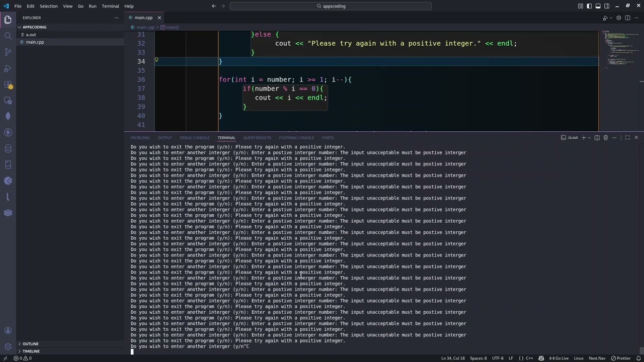Viewport: 644px width, 362px height.
Task: Click the Ln 34, Col 18 cursor position
Action: (x=453, y=358)
